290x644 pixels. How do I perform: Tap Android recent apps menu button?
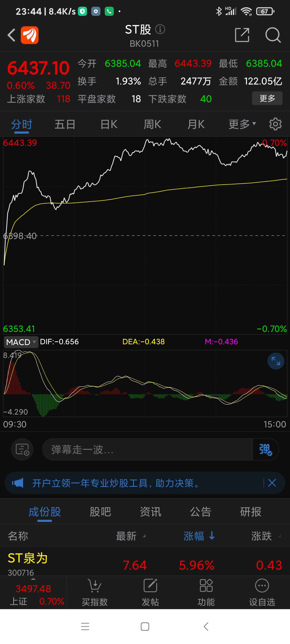(x=85, y=627)
